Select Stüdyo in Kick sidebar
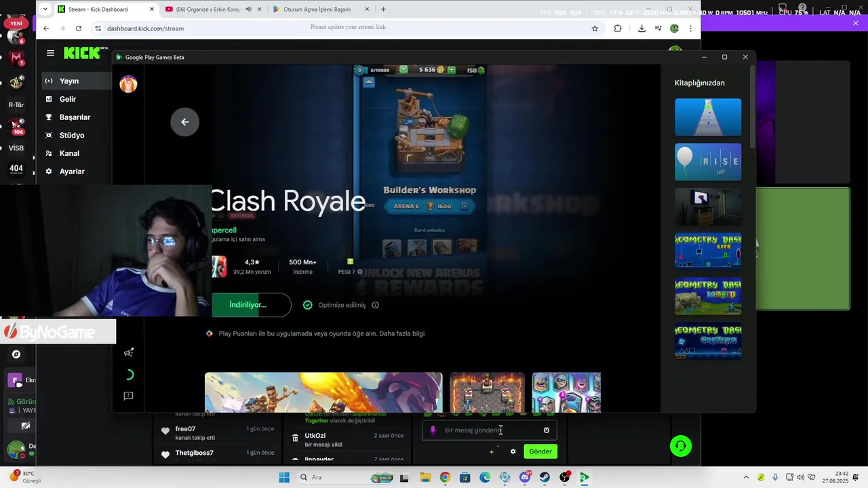 tap(72, 136)
